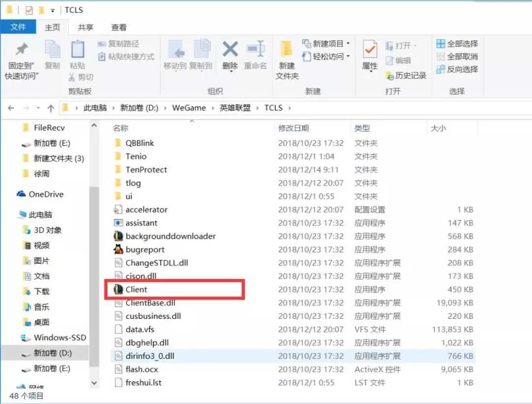Click 英雄联盟 in the address path

pyautogui.click(x=235, y=108)
